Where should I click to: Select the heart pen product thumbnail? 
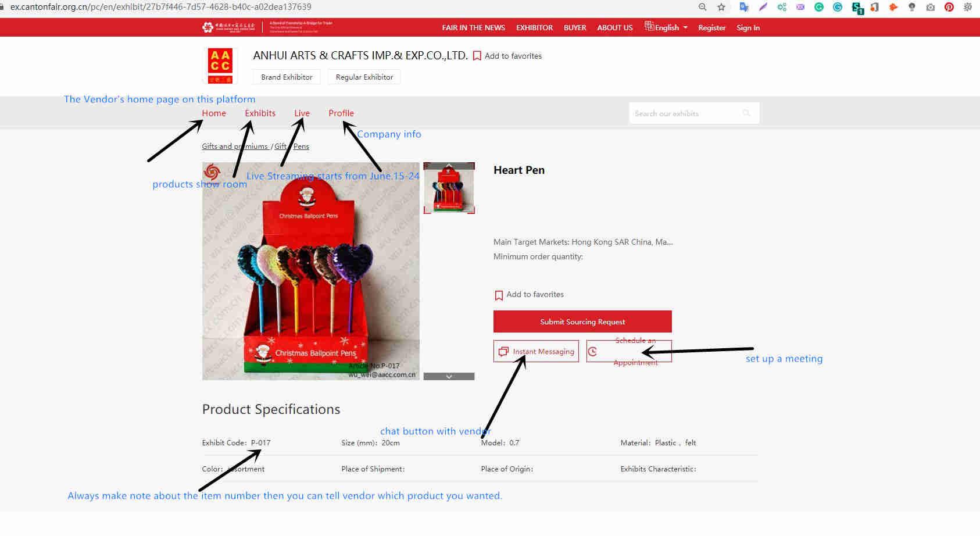(x=449, y=188)
